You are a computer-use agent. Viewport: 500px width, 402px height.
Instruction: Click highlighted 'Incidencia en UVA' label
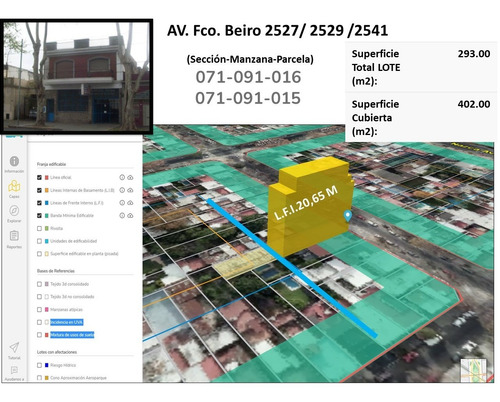(x=67, y=322)
